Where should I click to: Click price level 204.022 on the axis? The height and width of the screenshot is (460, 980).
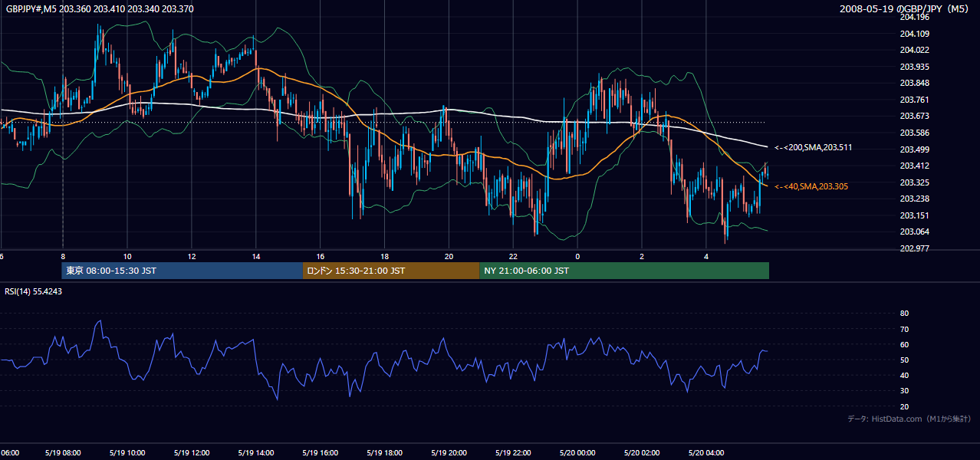pyautogui.click(x=914, y=51)
